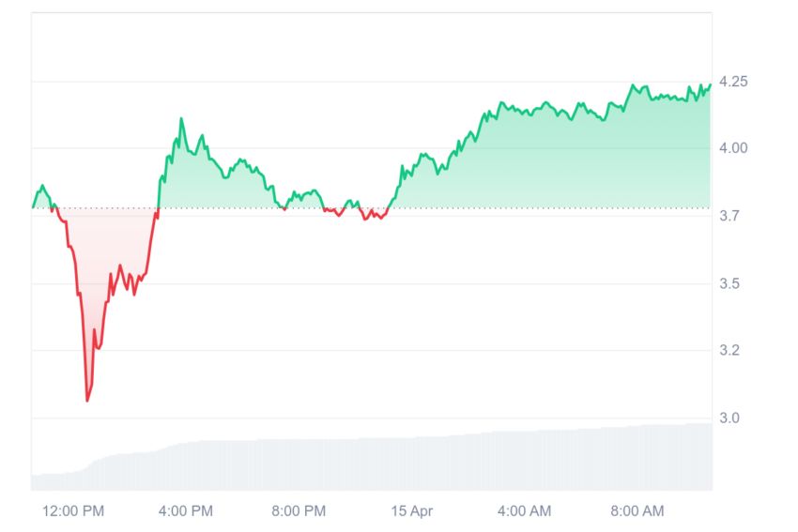798x532 pixels.
Task: Select the 3.2 price axis label
Action: 729,350
